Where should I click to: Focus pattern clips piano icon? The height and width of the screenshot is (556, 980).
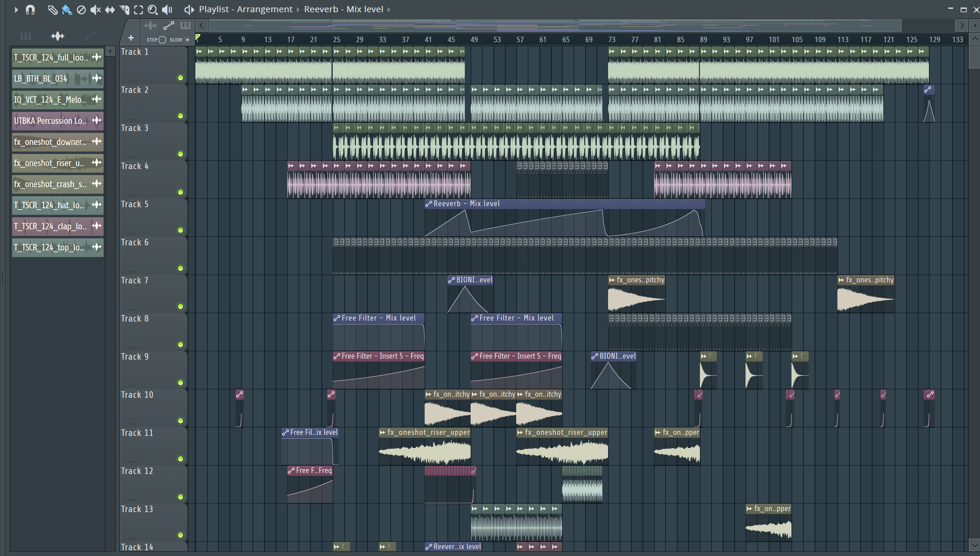click(x=185, y=26)
